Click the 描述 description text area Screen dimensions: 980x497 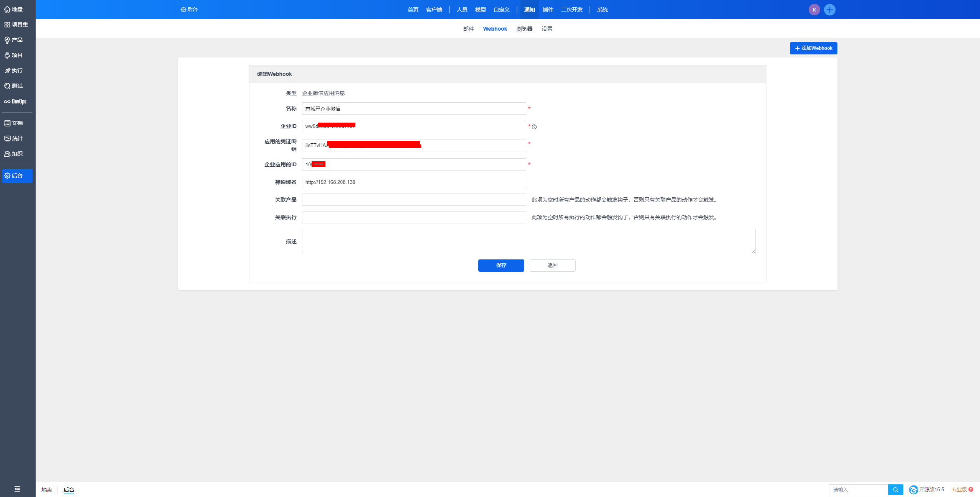[529, 241]
